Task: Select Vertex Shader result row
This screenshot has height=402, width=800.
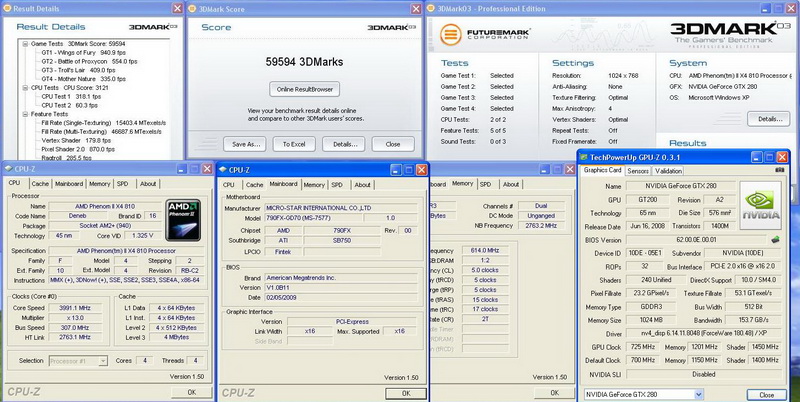Action: click(x=76, y=140)
